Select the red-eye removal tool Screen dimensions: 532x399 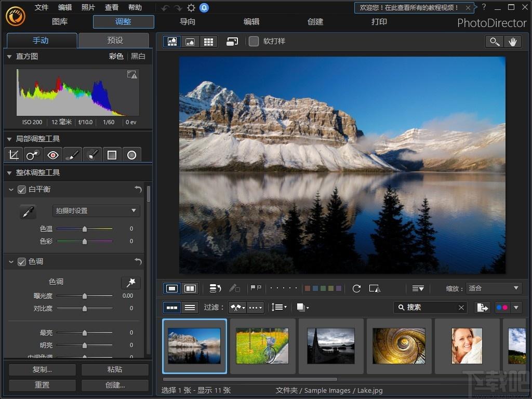53,155
